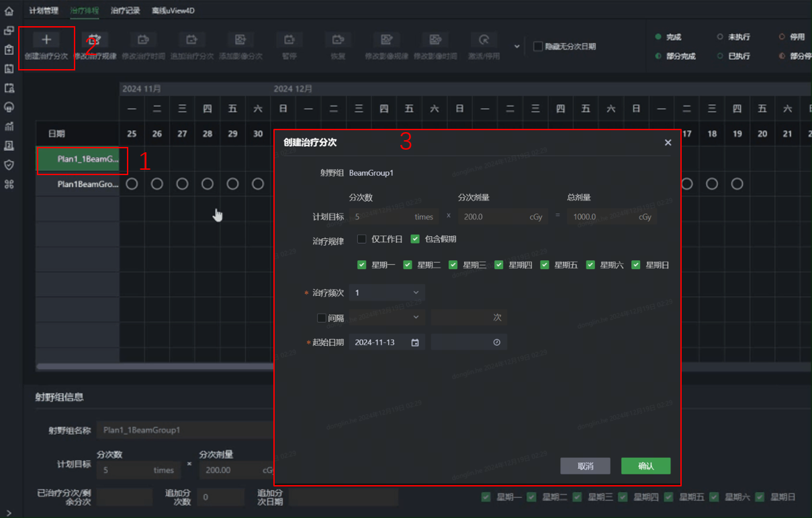The image size is (812, 518).
Task: Toggle the 星期一 checkbox in dialog
Action: coord(362,265)
